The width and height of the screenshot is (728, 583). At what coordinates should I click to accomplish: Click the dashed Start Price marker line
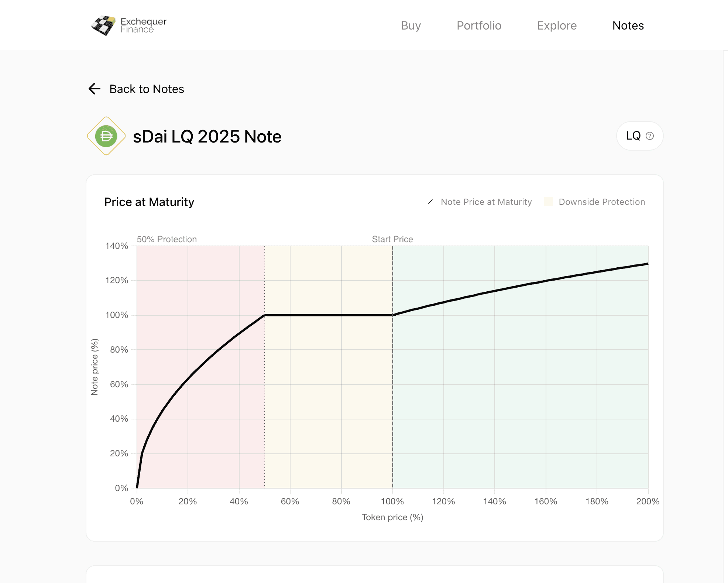pos(392,369)
